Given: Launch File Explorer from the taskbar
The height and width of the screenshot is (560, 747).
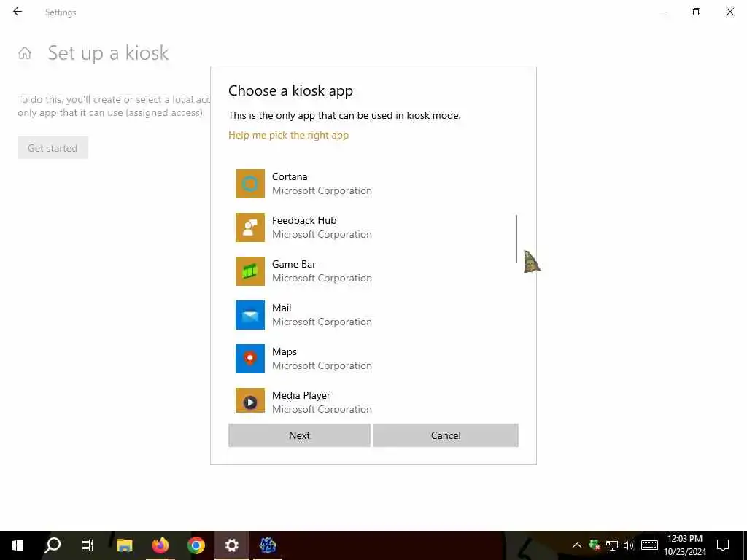Looking at the screenshot, I should (124, 545).
